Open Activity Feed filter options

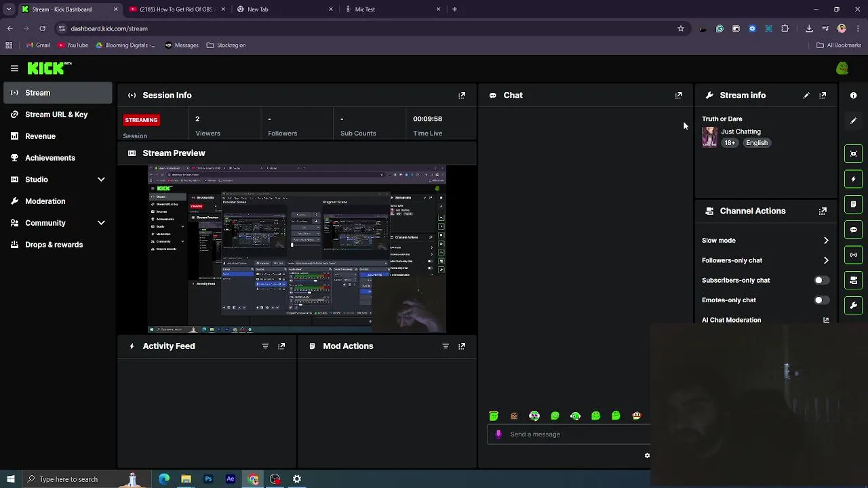[265, 346]
